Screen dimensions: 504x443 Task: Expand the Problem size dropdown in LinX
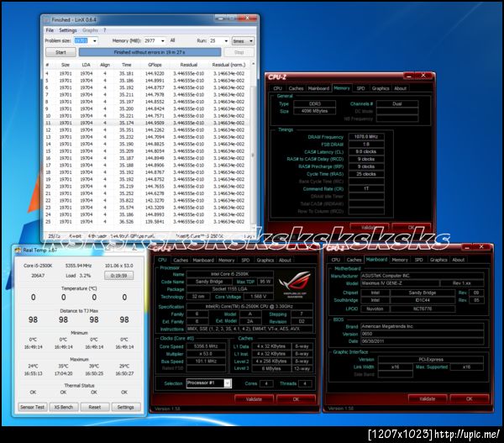pos(94,41)
